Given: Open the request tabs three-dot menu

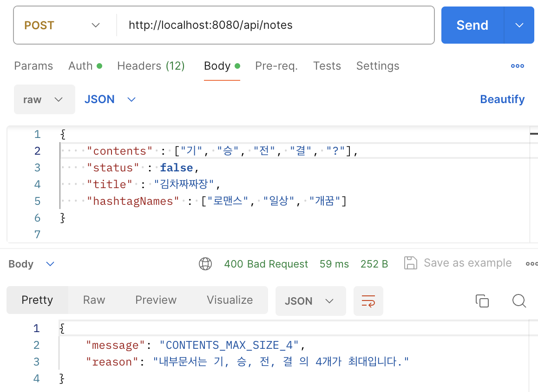Looking at the screenshot, I should (x=518, y=66).
